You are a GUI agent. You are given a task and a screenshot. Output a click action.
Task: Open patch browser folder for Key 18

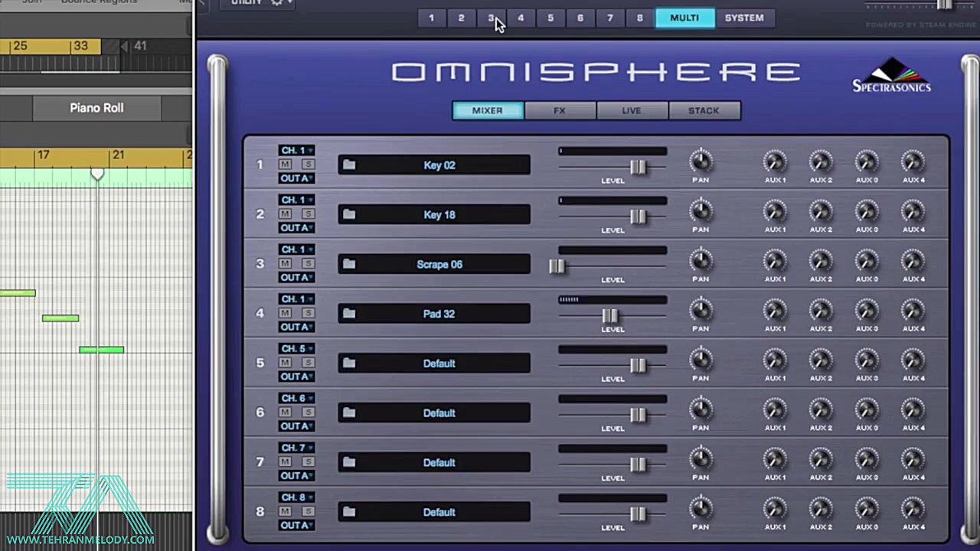coord(349,215)
